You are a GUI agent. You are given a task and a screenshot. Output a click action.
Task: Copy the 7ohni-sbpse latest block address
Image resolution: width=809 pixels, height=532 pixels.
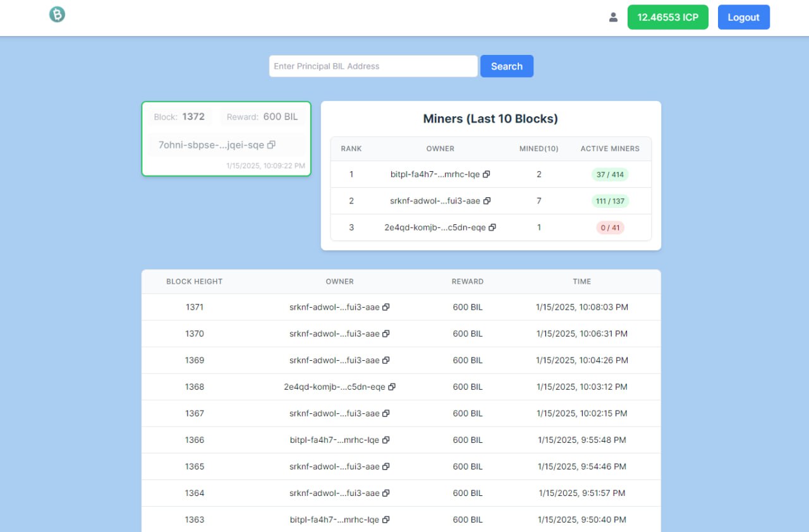271,145
